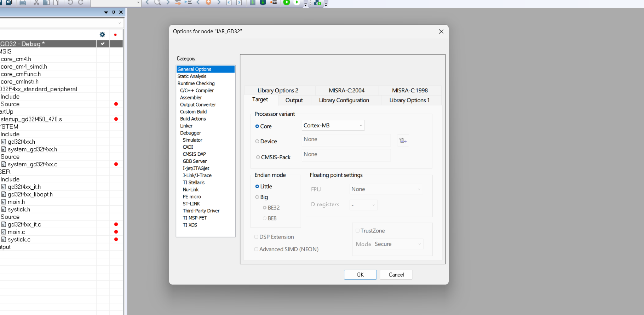Close the Options dialog
644x315 pixels.
[441, 31]
